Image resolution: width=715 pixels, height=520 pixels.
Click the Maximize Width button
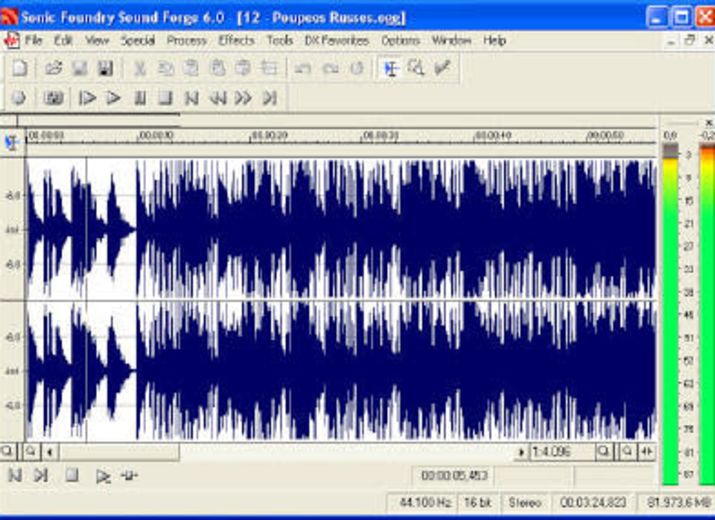[x=647, y=452]
